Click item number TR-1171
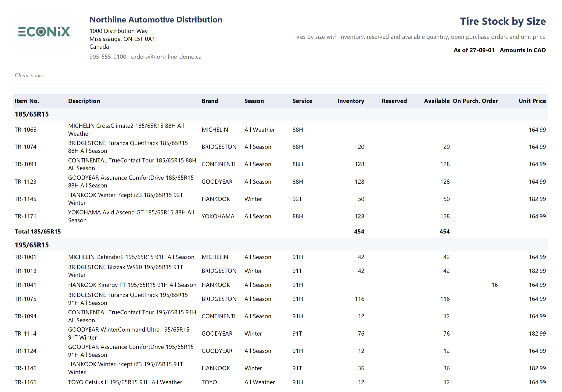The image size is (562, 392). coord(25,216)
